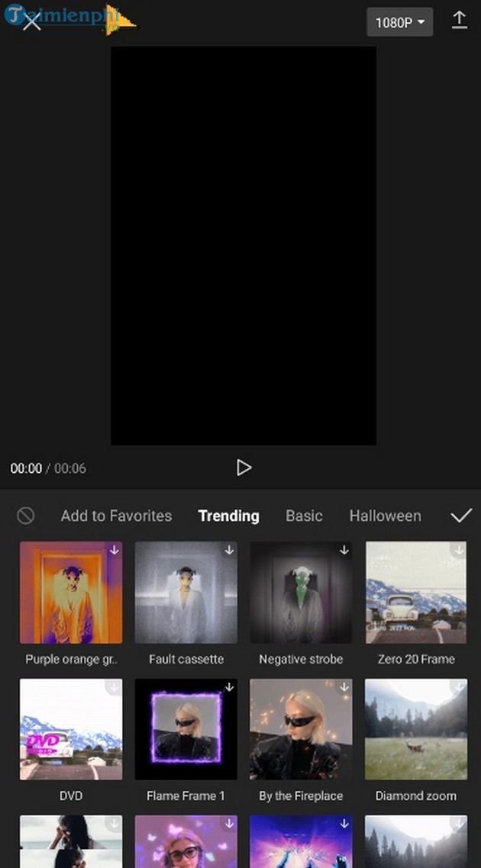The width and height of the screenshot is (481, 868).
Task: Tap the download arrow on Flame Frame 1
Action: (228, 687)
